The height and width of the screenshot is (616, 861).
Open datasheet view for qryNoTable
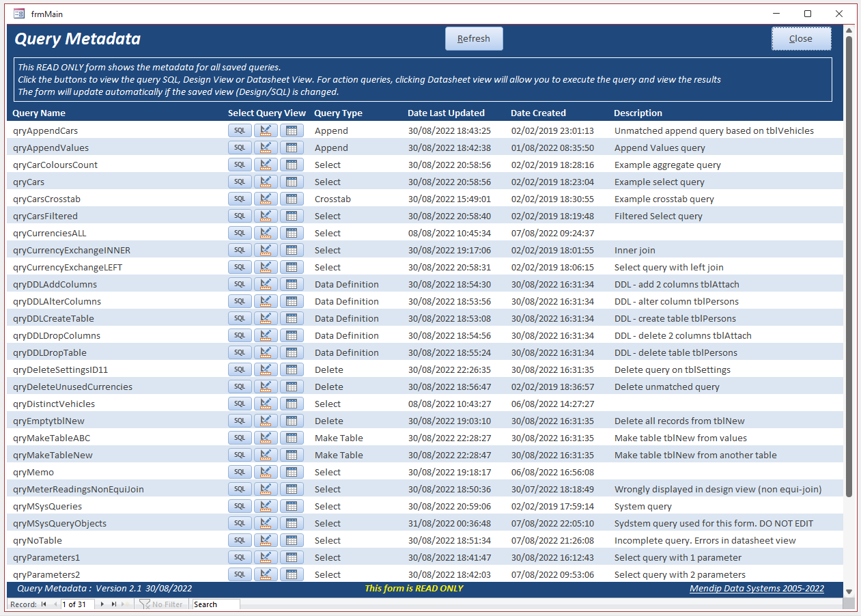click(292, 540)
